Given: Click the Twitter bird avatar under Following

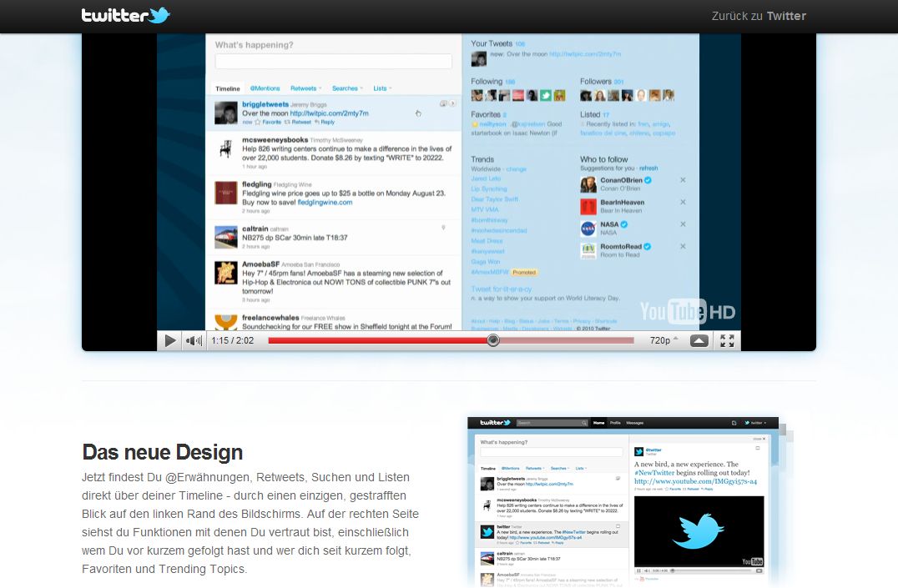Looking at the screenshot, I should point(546,96).
